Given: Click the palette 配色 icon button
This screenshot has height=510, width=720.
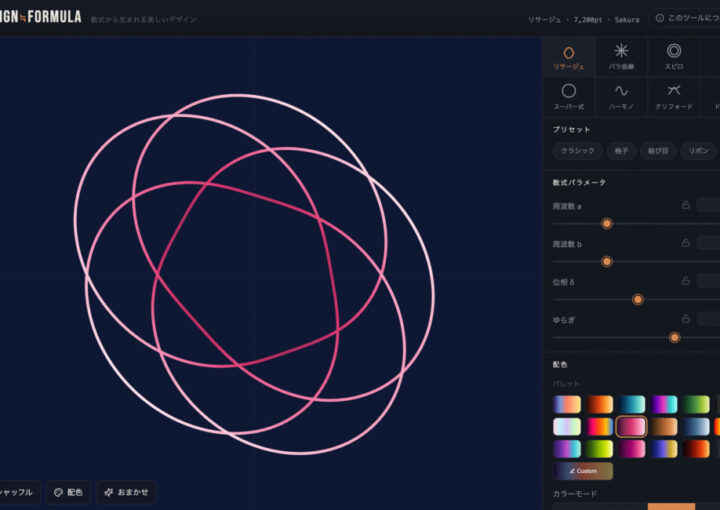Looking at the screenshot, I should pos(68,492).
